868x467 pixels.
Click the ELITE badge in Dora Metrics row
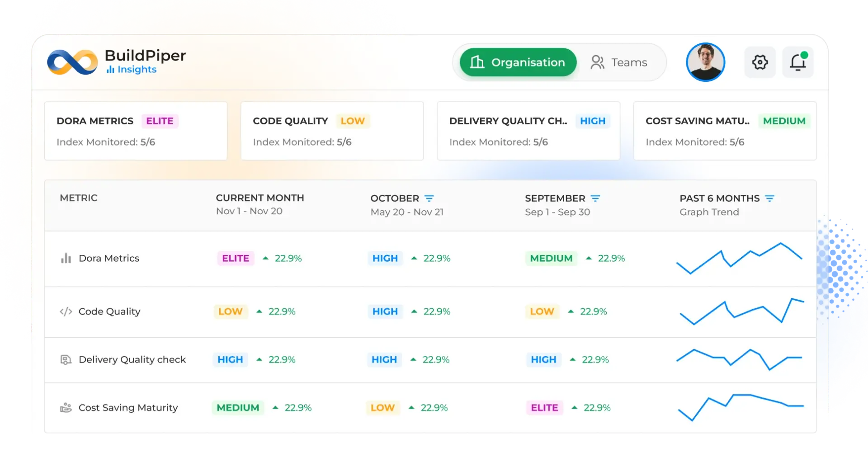(x=236, y=258)
